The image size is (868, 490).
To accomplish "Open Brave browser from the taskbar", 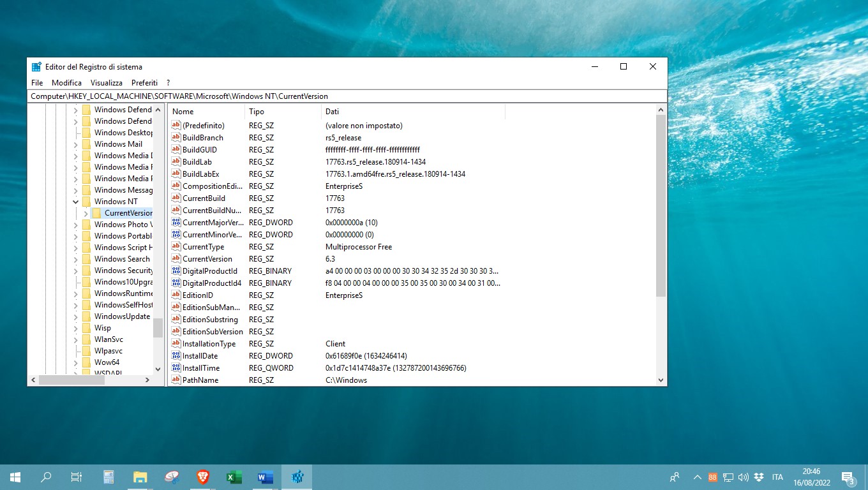I will tap(202, 477).
